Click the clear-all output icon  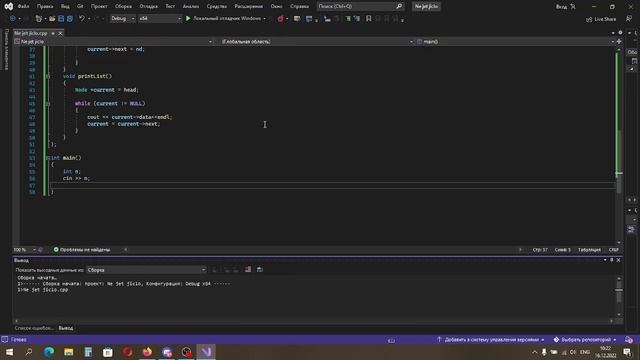tap(248, 269)
